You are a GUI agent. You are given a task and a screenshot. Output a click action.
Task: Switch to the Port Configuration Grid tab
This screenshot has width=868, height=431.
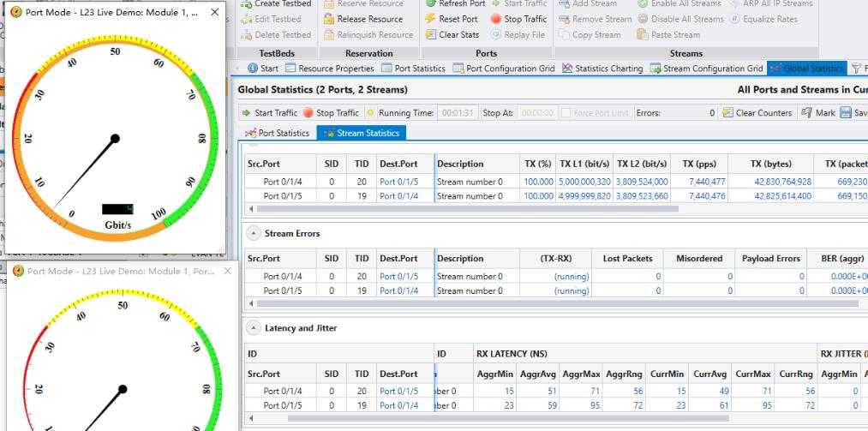504,69
